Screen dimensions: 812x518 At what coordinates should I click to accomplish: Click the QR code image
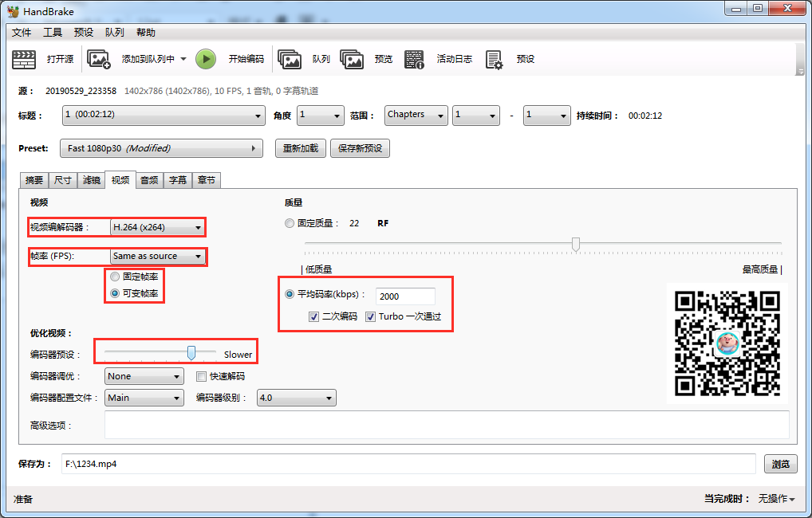point(727,343)
